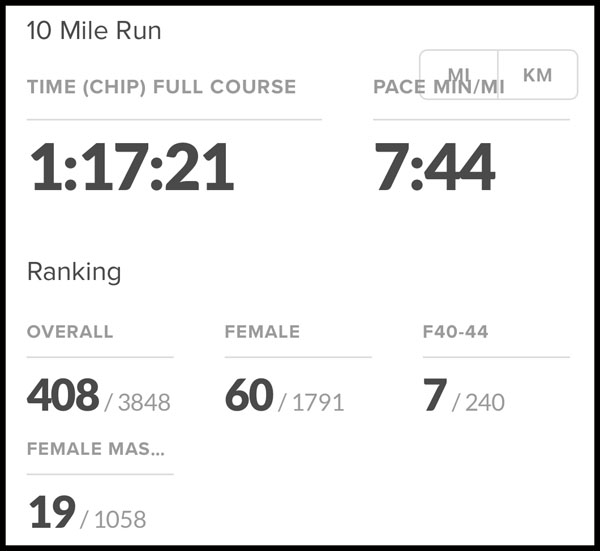Select the 1:17:21 chip time
This screenshot has width=600, height=551.
132,167
